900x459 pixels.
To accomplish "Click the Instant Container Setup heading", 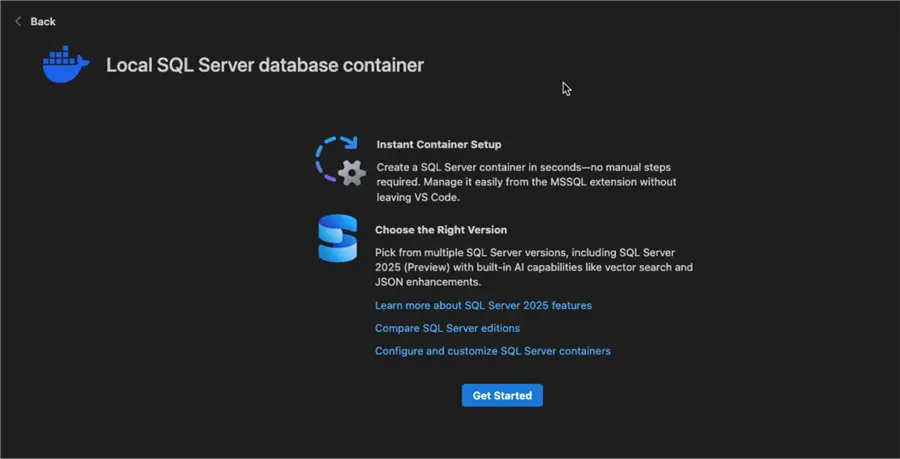I will [x=439, y=144].
